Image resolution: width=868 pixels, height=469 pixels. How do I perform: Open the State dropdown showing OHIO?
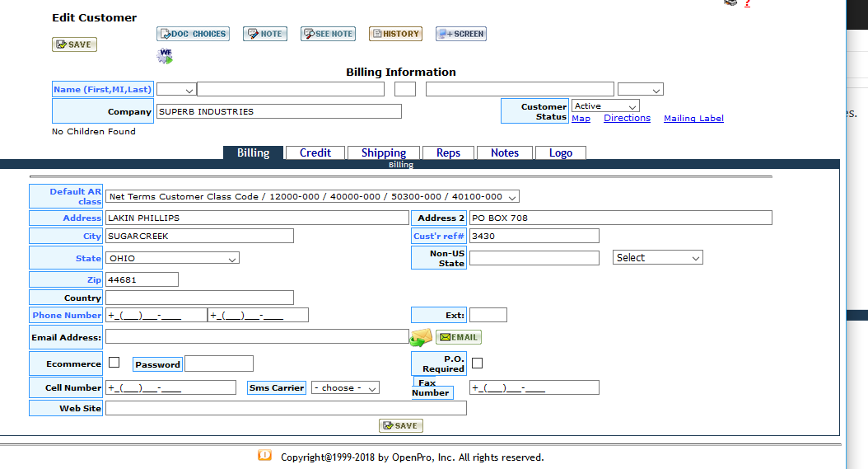click(172, 258)
